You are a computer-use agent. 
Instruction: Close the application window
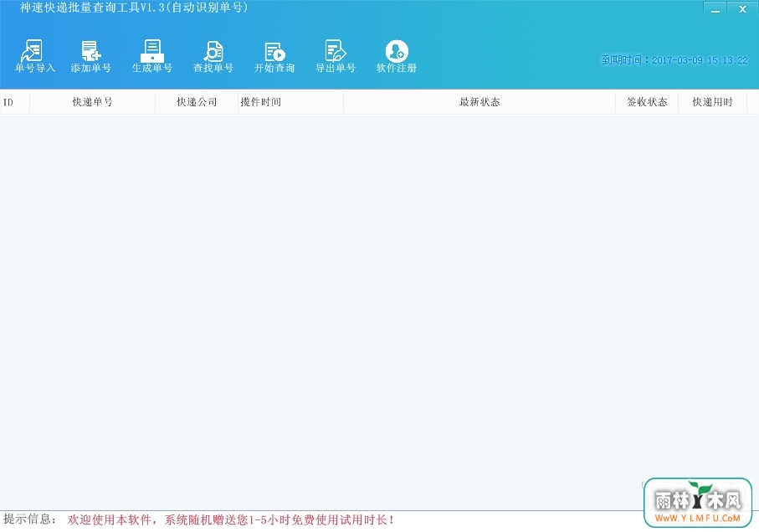point(742,8)
